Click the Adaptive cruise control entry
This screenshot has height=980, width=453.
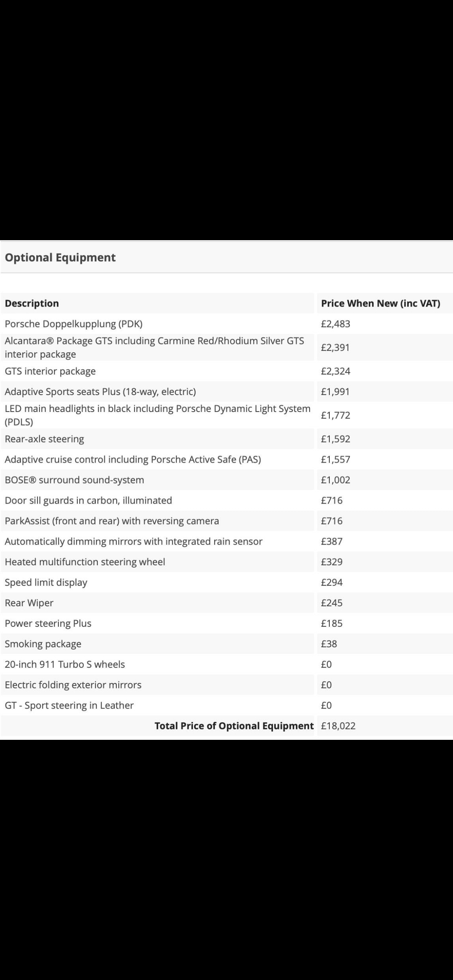tap(133, 459)
